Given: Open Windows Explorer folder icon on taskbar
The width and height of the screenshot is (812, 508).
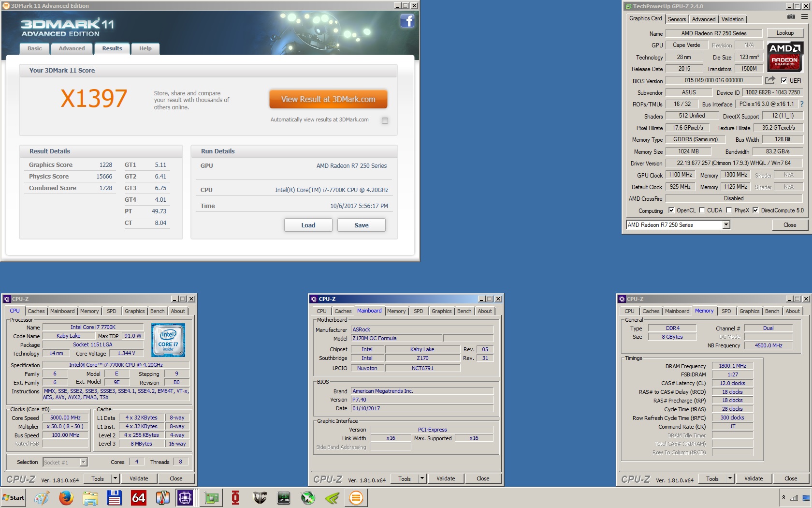Looking at the screenshot, I should 90,498.
